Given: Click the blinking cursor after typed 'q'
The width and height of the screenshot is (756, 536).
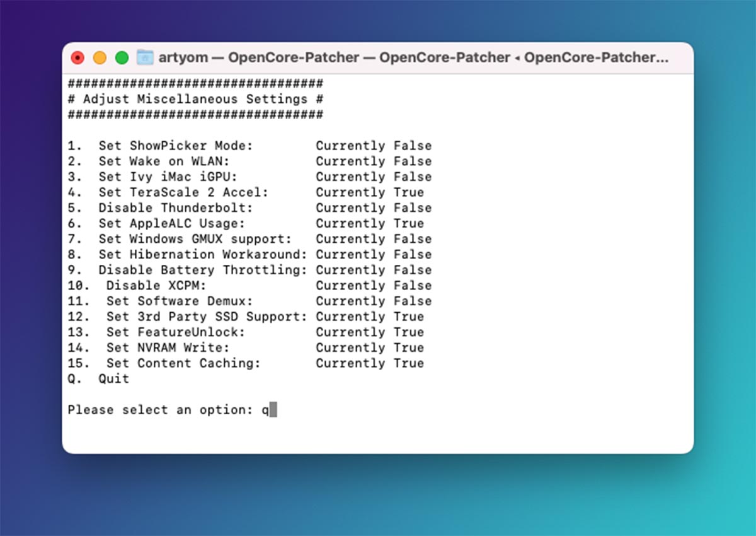Looking at the screenshot, I should pos(273,410).
